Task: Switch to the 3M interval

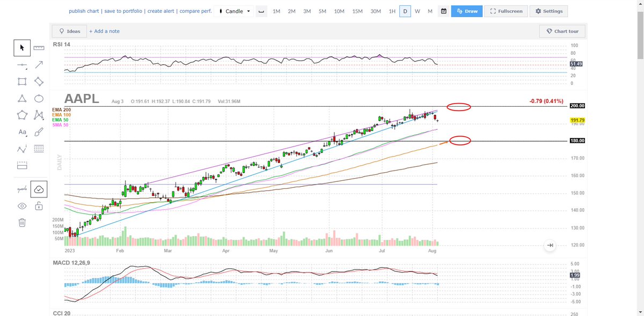Action: coord(307,11)
